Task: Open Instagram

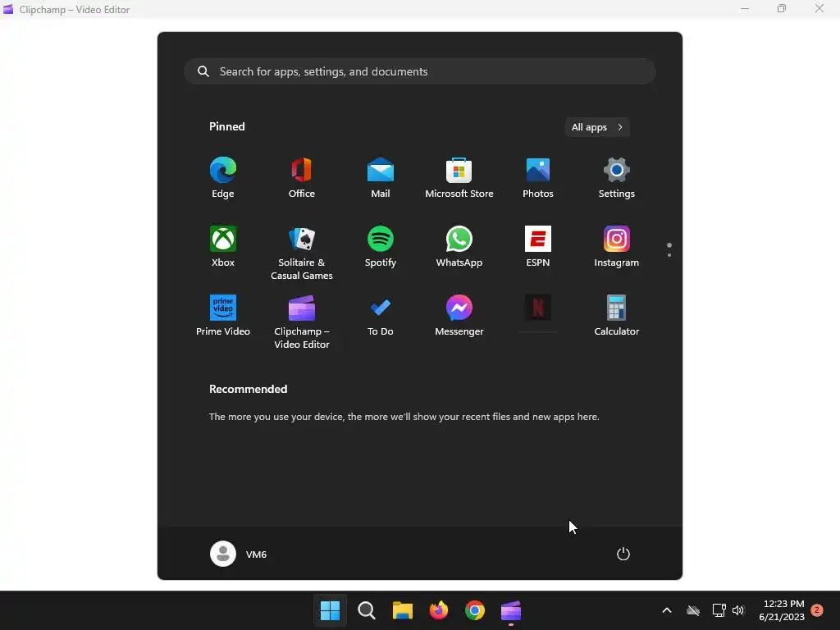Action: [x=617, y=247]
